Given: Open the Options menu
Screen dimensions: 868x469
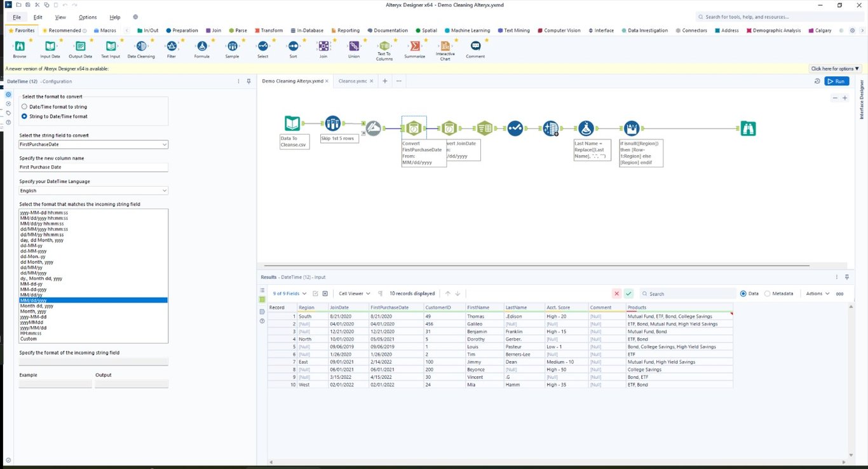Looking at the screenshot, I should click(88, 17).
